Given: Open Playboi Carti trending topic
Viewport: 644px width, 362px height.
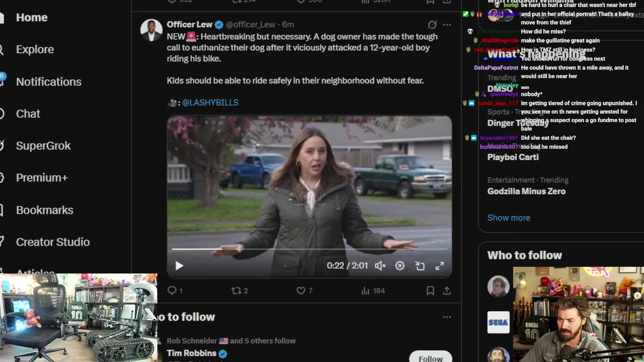Looking at the screenshot, I should [513, 157].
